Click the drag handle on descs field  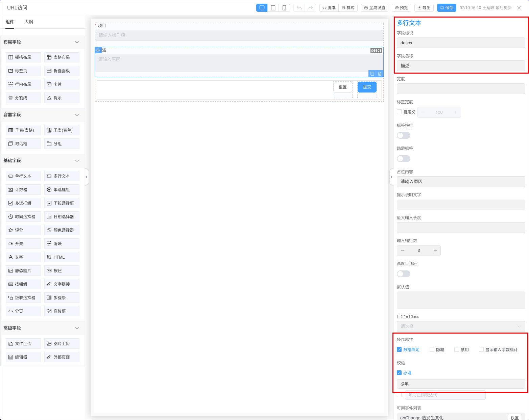pyautogui.click(x=98, y=50)
